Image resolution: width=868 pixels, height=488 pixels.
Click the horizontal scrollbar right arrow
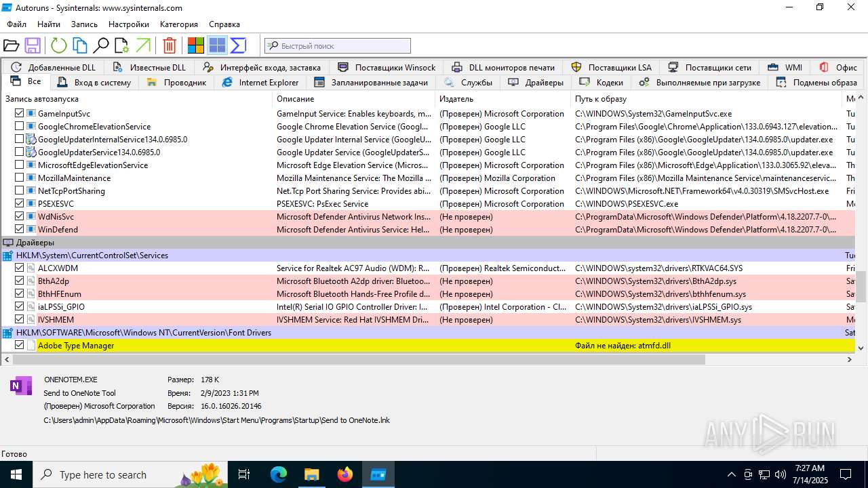(x=850, y=360)
